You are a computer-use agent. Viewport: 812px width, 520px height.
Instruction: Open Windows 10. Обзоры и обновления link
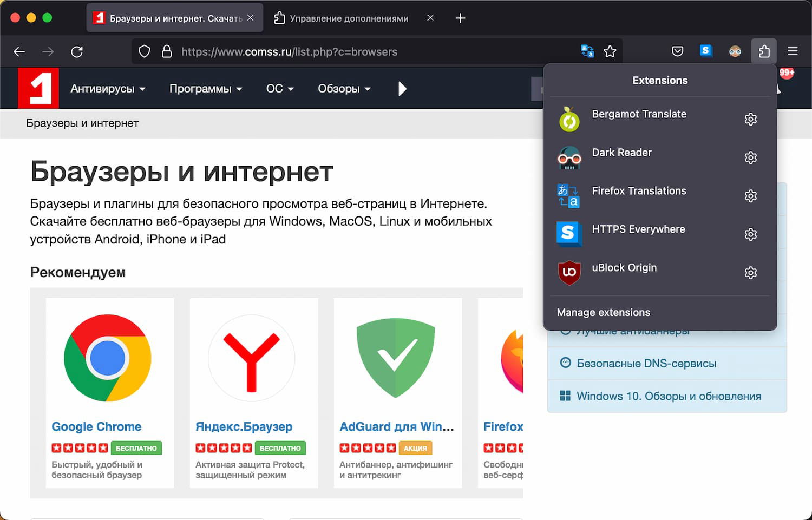(669, 396)
